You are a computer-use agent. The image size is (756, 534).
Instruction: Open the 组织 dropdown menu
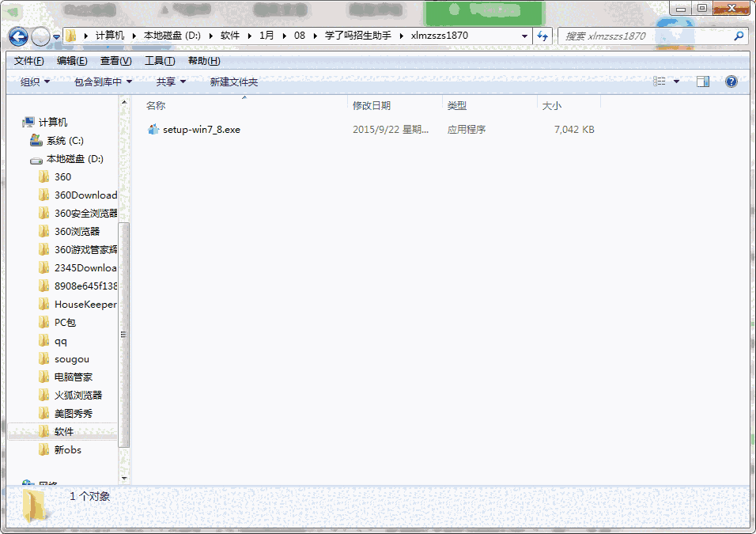33,81
